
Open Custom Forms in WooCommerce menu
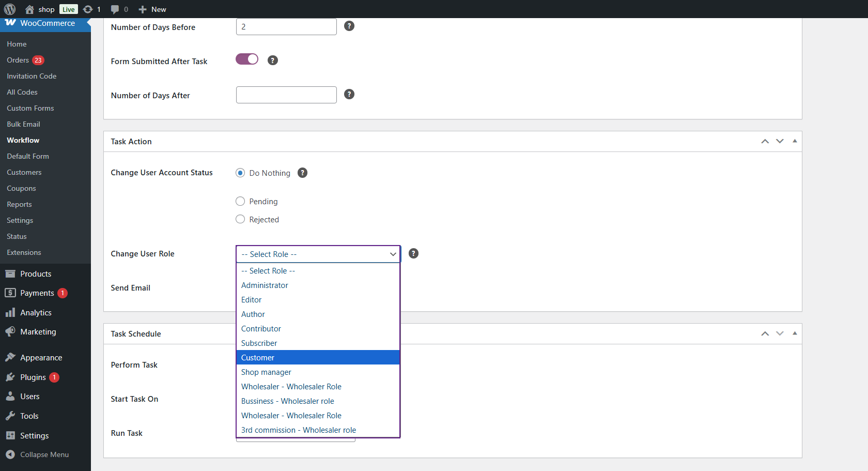tap(30, 108)
